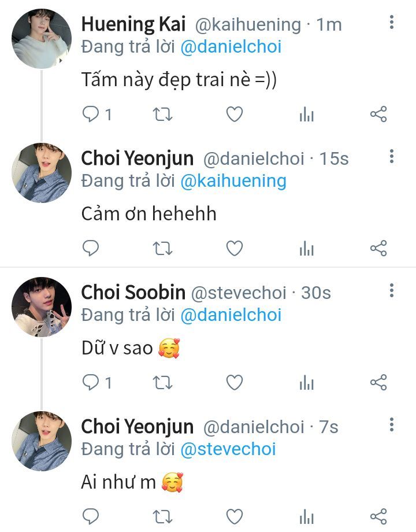Open @danielchoi mention link under Huening Kai

click(x=231, y=46)
